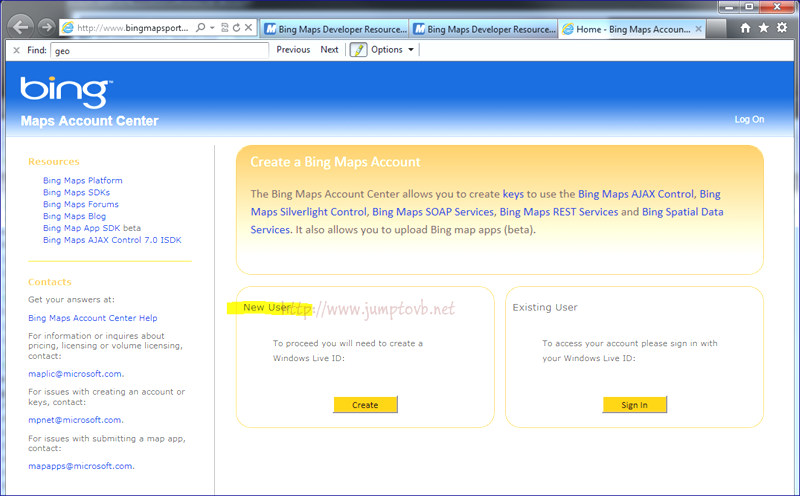Click the bing logo
The image size is (800, 496).
[66, 92]
